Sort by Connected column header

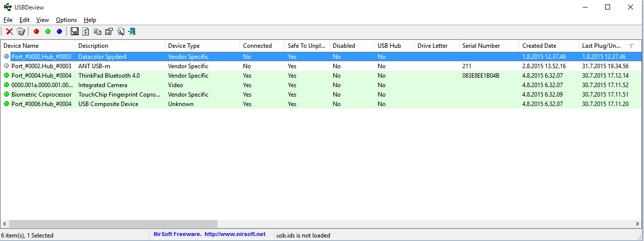[x=262, y=46]
